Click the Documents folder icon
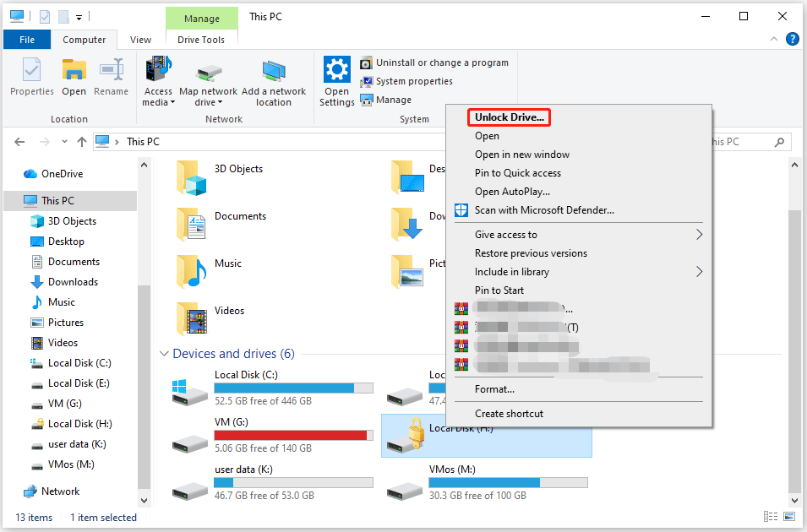This screenshot has width=807, height=532. click(192, 225)
